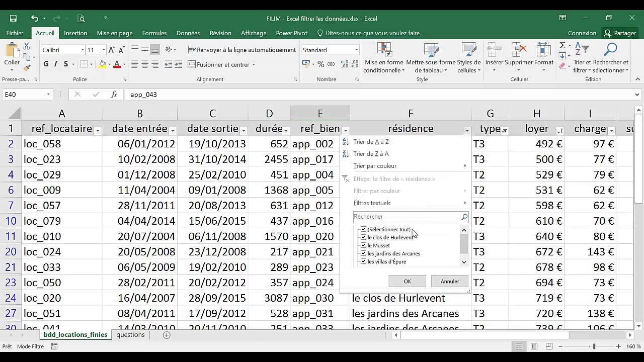Switch to the Données ribbon tab
The width and height of the screenshot is (644, 362).
click(x=188, y=33)
